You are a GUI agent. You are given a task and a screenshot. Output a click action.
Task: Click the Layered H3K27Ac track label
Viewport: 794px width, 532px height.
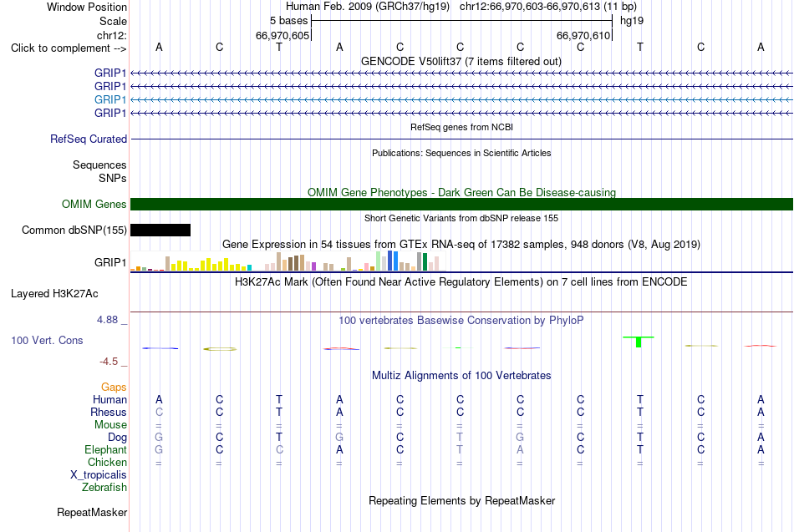(54, 294)
